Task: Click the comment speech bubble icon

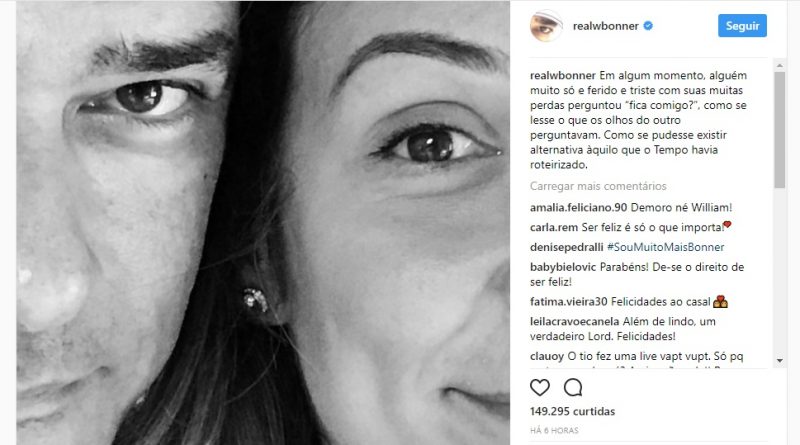Action: pyautogui.click(x=573, y=387)
